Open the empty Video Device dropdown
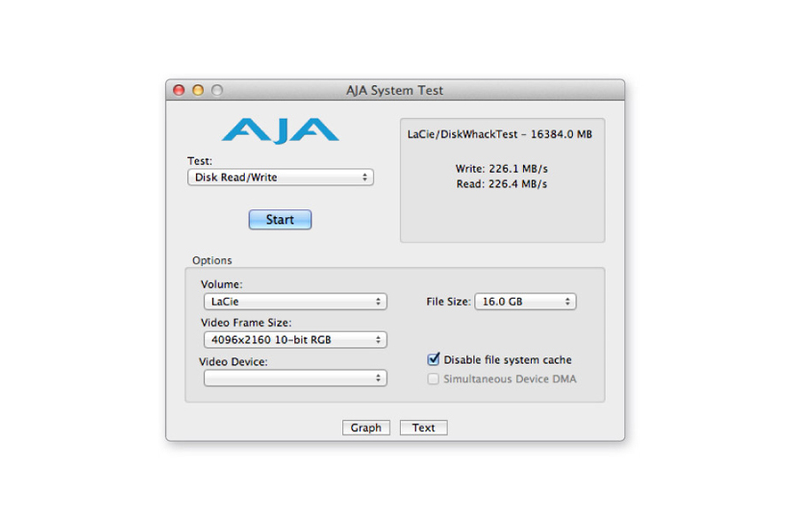798x532 pixels. coord(295,378)
